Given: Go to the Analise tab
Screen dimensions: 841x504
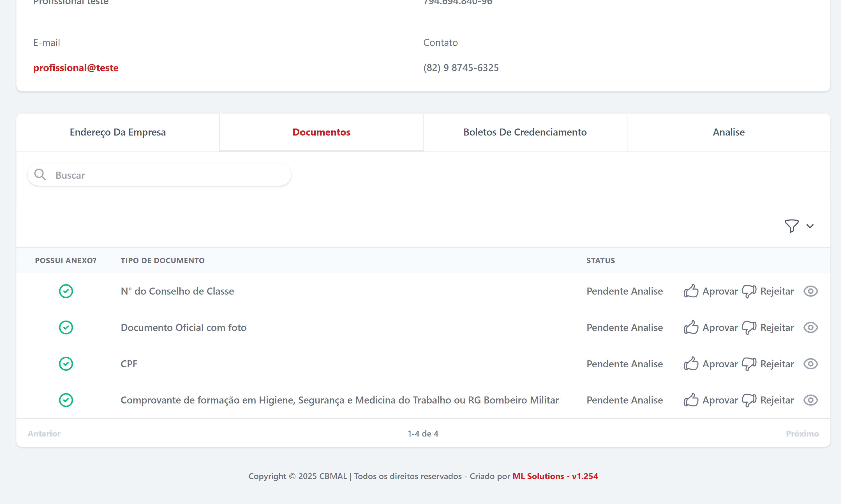Looking at the screenshot, I should pyautogui.click(x=729, y=132).
